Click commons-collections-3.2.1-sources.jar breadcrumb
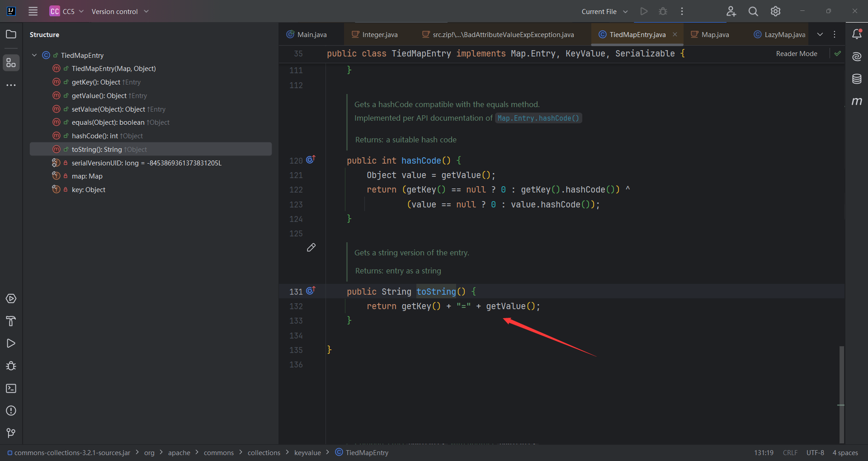This screenshot has height=461, width=868. [x=69, y=452]
